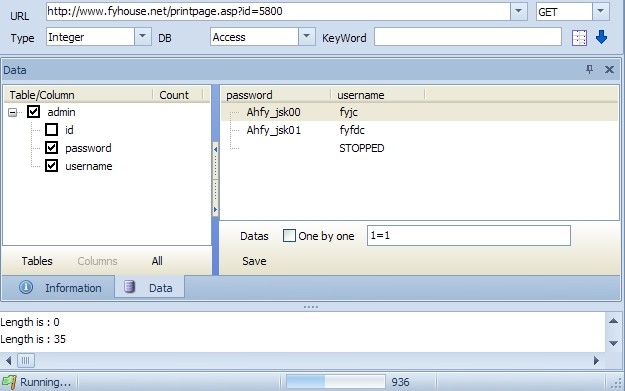Click the 936 counter in status bar
625x391 pixels.
click(400, 382)
